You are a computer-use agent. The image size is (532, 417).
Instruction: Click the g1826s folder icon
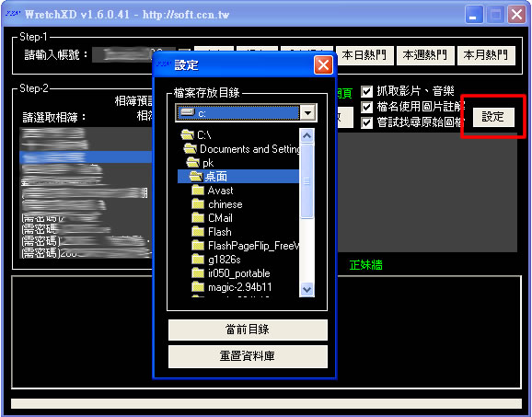click(198, 260)
